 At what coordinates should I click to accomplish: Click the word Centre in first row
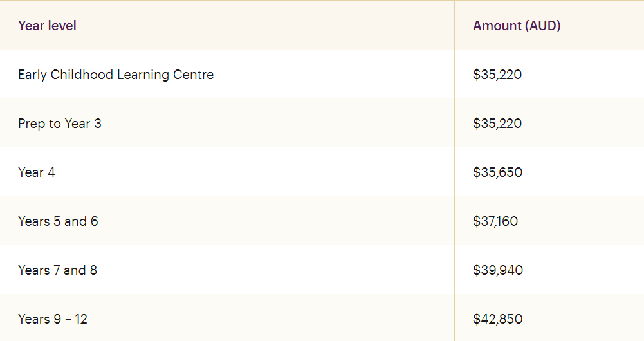click(x=194, y=75)
